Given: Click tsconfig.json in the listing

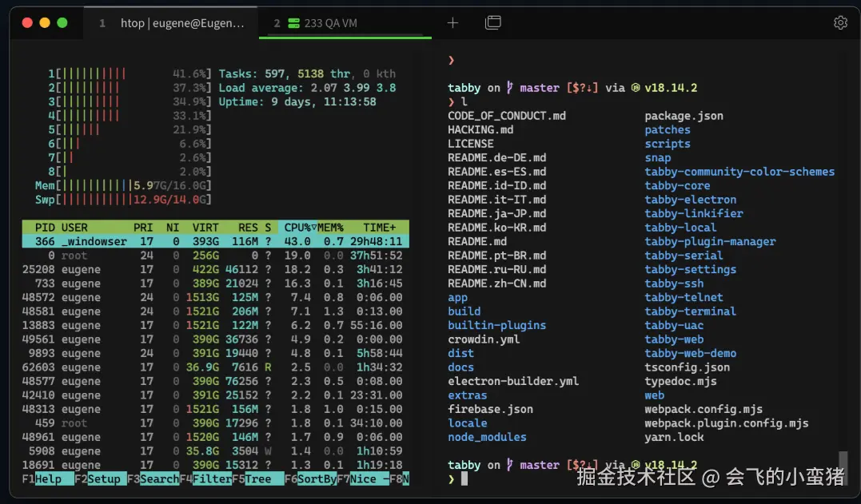Looking at the screenshot, I should (x=687, y=367).
